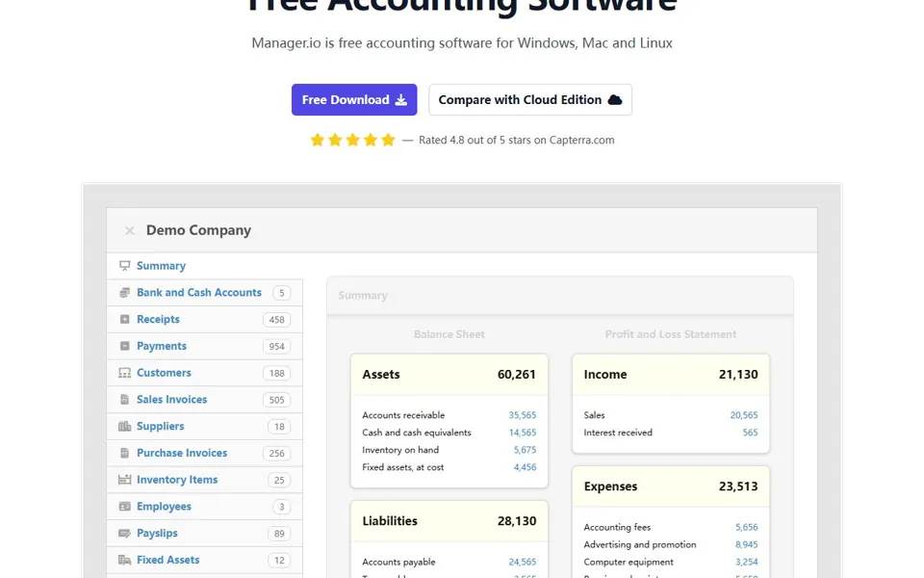The height and width of the screenshot is (578, 924).
Task: Click the Payments count badge 954
Action: pyautogui.click(x=277, y=346)
